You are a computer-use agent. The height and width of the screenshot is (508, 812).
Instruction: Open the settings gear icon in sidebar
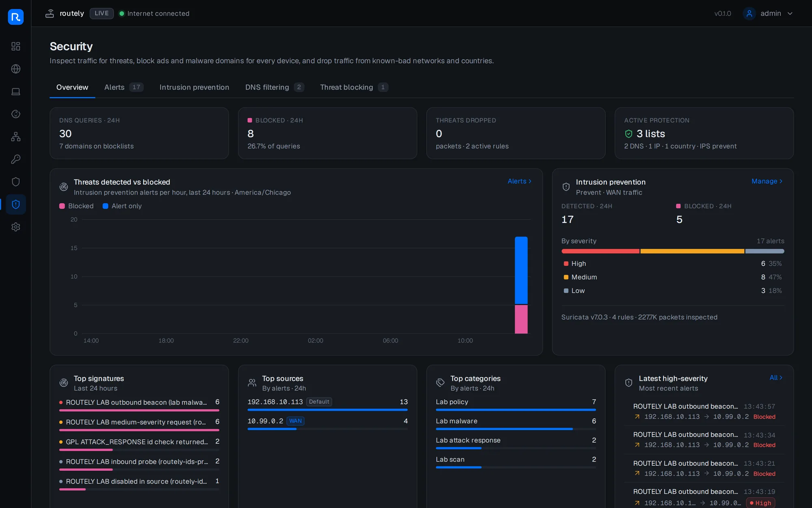(16, 227)
